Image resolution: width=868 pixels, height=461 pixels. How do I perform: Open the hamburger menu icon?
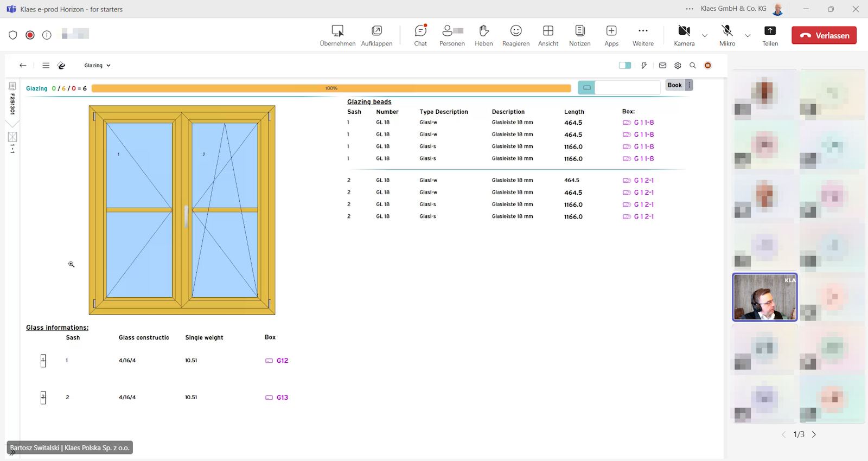point(46,66)
